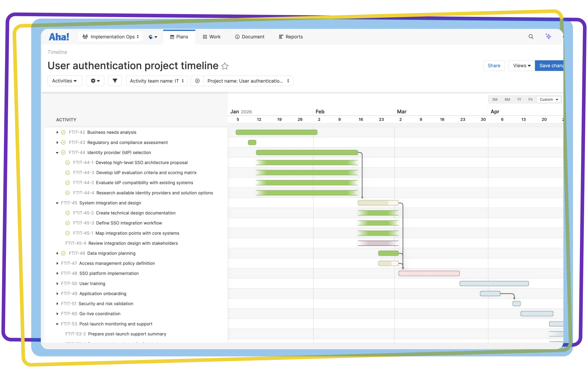Collapse FTIT-44 Identity provider selection row
This screenshot has height=369, width=588.
point(57,152)
